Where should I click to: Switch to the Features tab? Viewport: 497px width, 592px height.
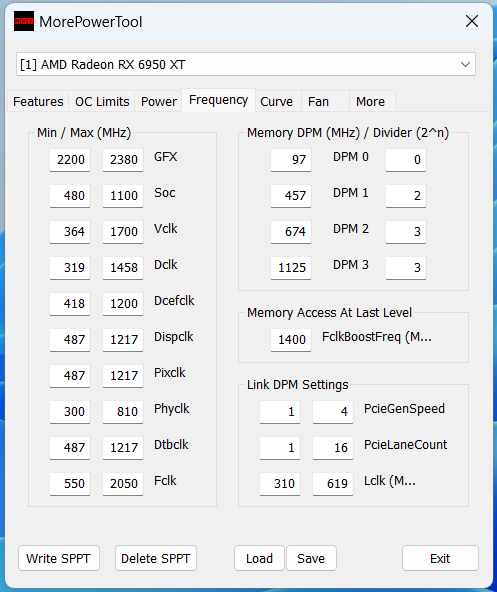point(38,102)
